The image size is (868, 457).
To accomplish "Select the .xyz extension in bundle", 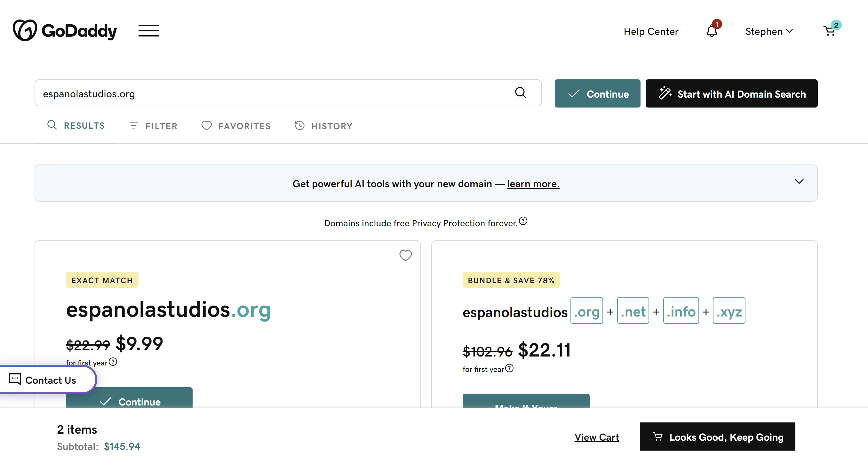I will [x=729, y=311].
